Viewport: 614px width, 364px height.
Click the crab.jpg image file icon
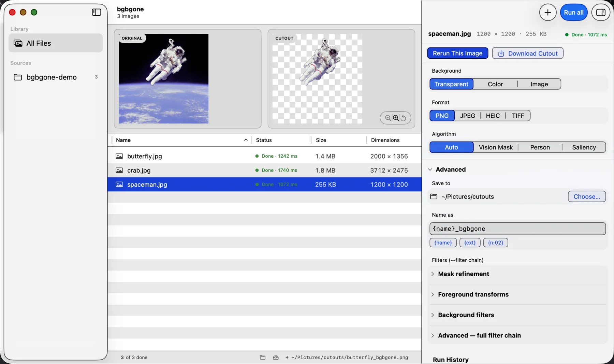pyautogui.click(x=119, y=170)
